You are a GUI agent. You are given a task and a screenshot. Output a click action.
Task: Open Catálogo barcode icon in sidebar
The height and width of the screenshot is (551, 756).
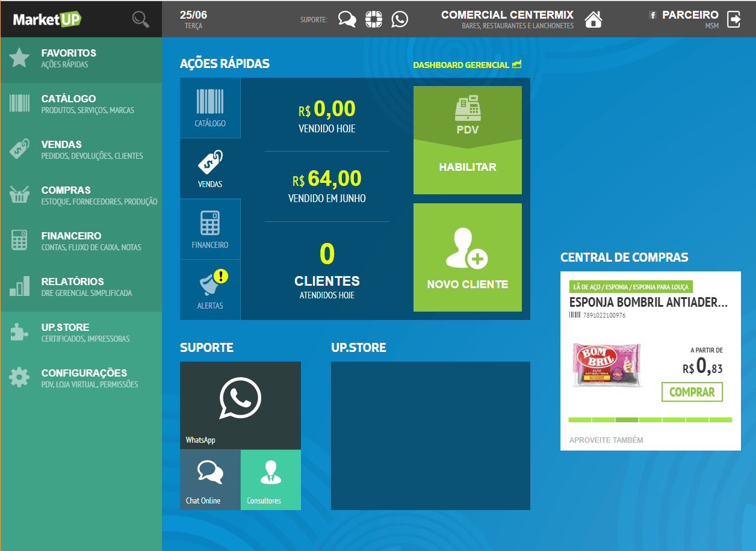click(x=20, y=103)
